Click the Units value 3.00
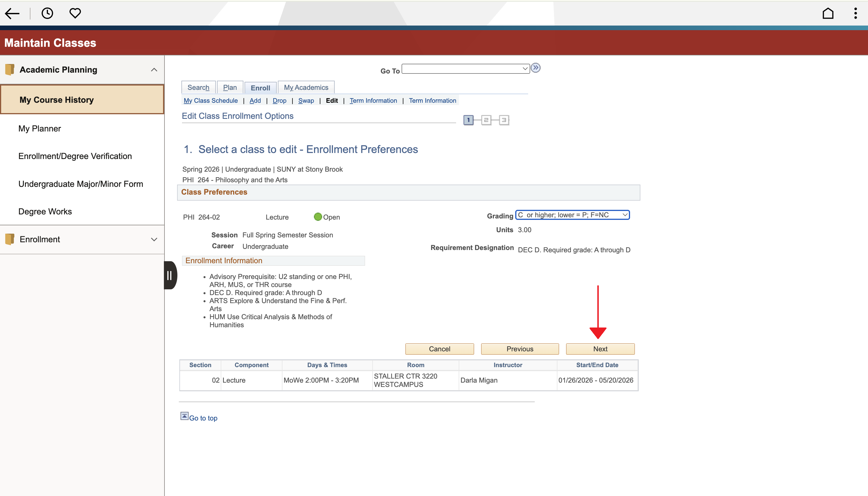This screenshot has width=868, height=496. [x=525, y=230]
